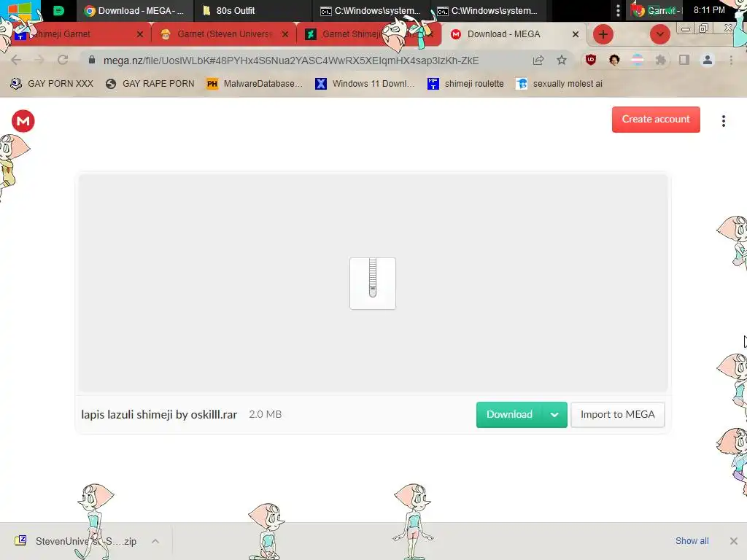Click the Create account button
Screen dimensions: 747x560
tap(656, 120)
